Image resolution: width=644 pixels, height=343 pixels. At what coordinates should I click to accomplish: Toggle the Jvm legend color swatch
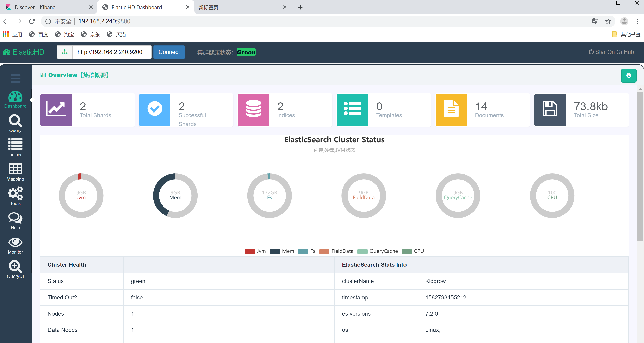click(249, 251)
